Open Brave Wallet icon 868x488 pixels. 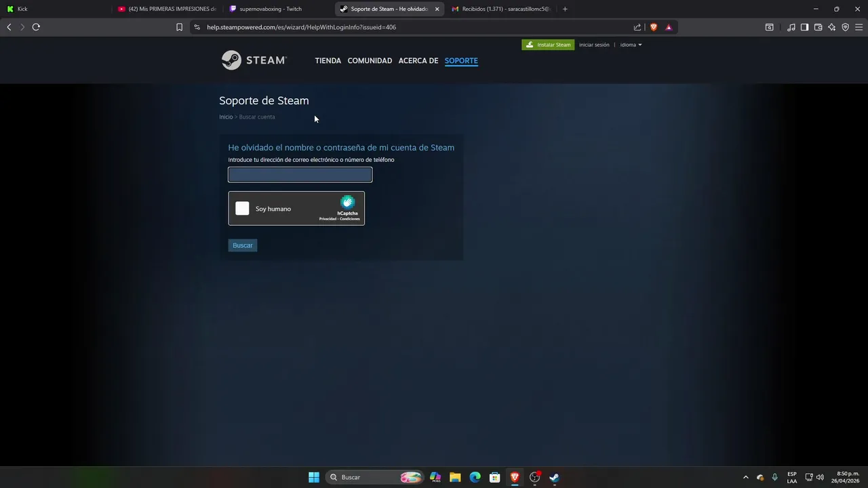pyautogui.click(x=818, y=27)
